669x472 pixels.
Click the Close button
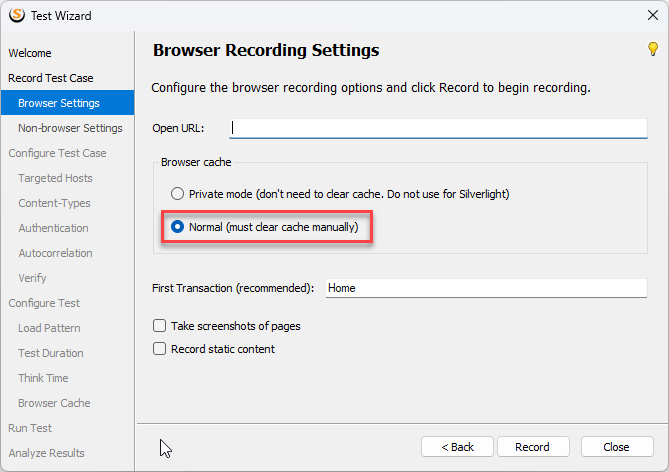617,447
